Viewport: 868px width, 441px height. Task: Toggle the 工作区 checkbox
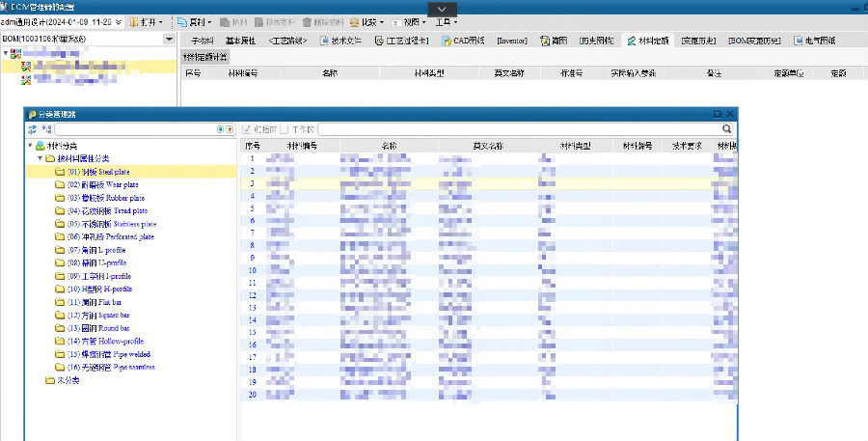(285, 128)
